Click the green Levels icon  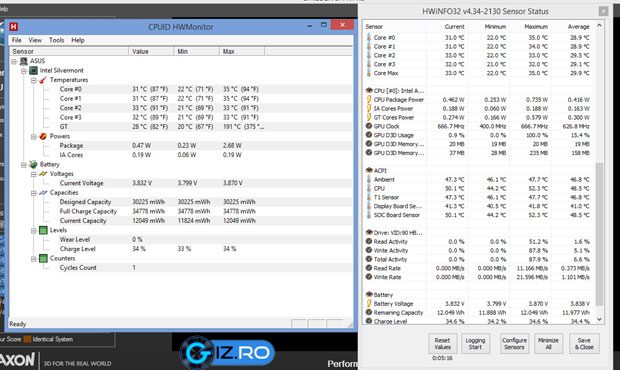(x=43, y=230)
